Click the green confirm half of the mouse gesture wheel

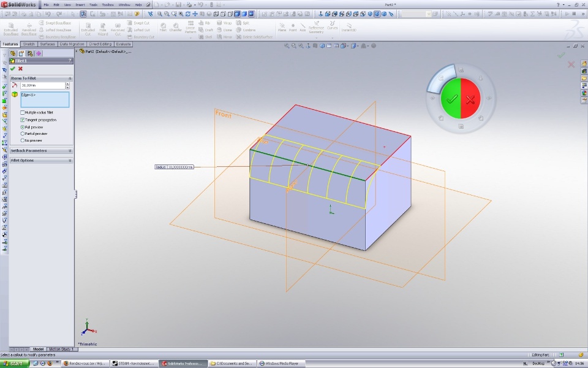coord(451,99)
